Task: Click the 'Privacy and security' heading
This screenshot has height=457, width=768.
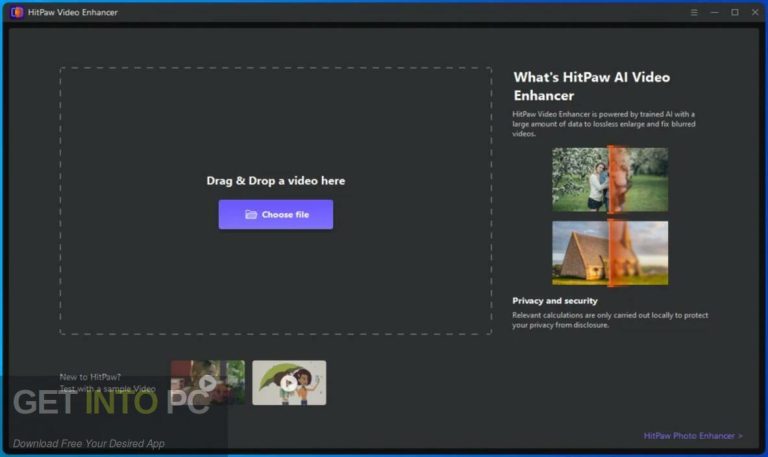Action: [555, 300]
